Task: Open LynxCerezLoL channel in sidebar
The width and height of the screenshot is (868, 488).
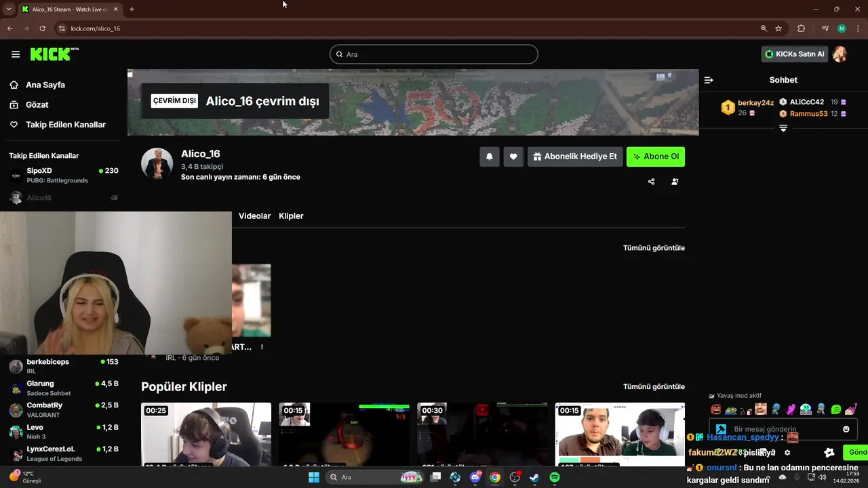Action: click(64, 453)
